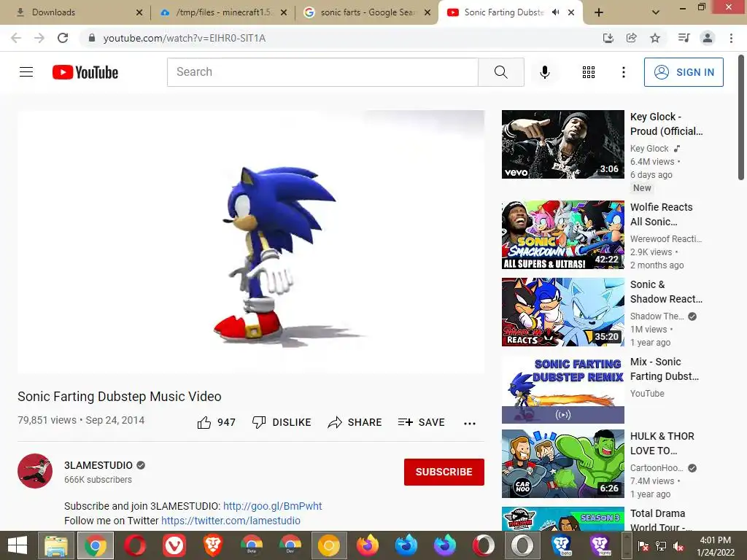Image resolution: width=747 pixels, height=560 pixels.
Task: Go to YouTube home via logo
Action: point(85,72)
